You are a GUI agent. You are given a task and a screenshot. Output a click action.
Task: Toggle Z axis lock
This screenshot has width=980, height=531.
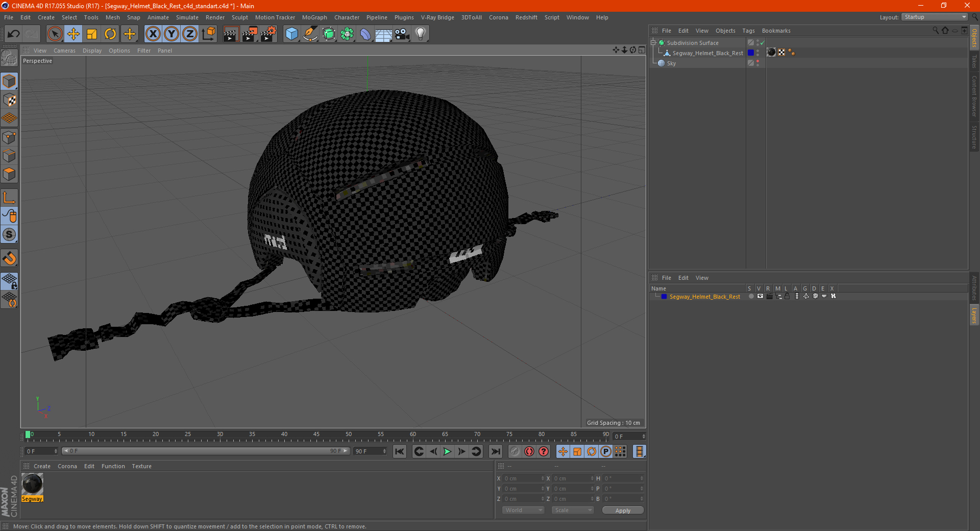click(x=190, y=34)
